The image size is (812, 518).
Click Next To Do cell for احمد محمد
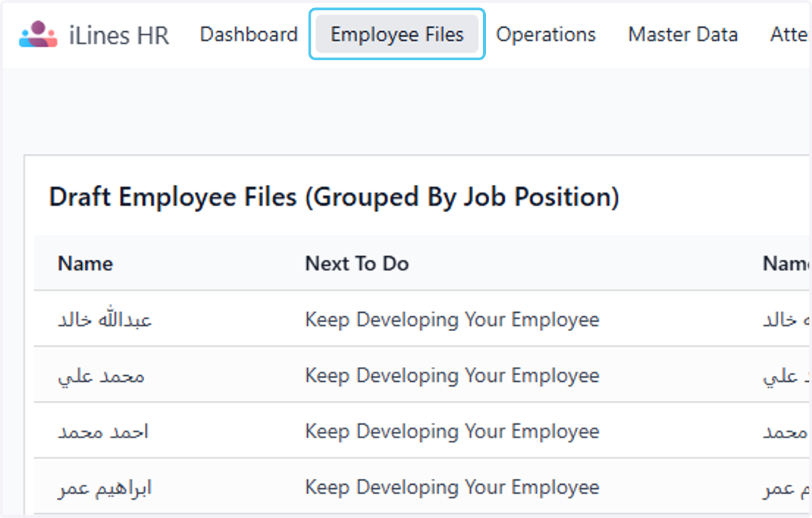point(452,431)
